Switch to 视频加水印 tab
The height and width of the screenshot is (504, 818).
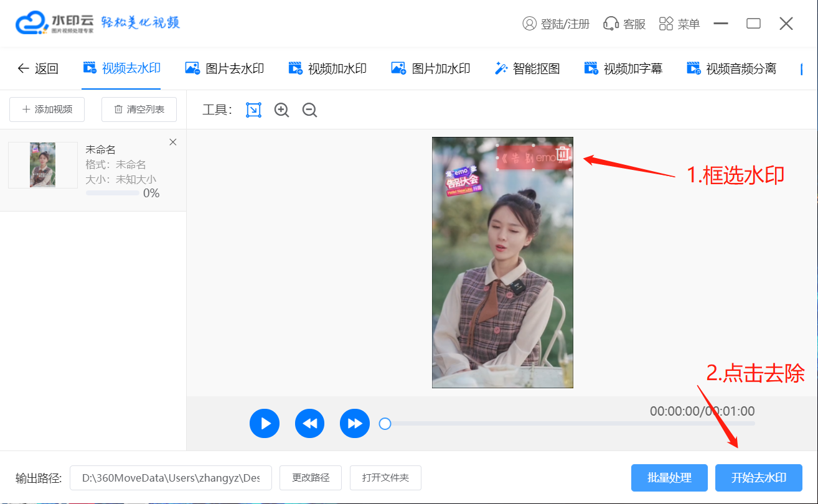tap(327, 68)
